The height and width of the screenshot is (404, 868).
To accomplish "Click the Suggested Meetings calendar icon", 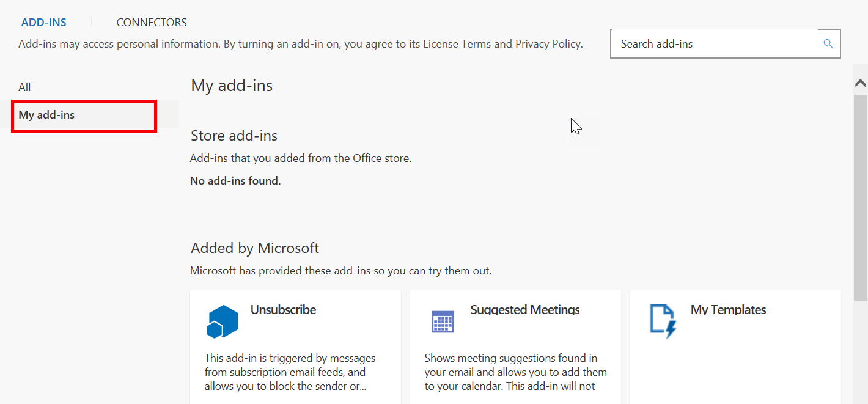I will [443, 321].
